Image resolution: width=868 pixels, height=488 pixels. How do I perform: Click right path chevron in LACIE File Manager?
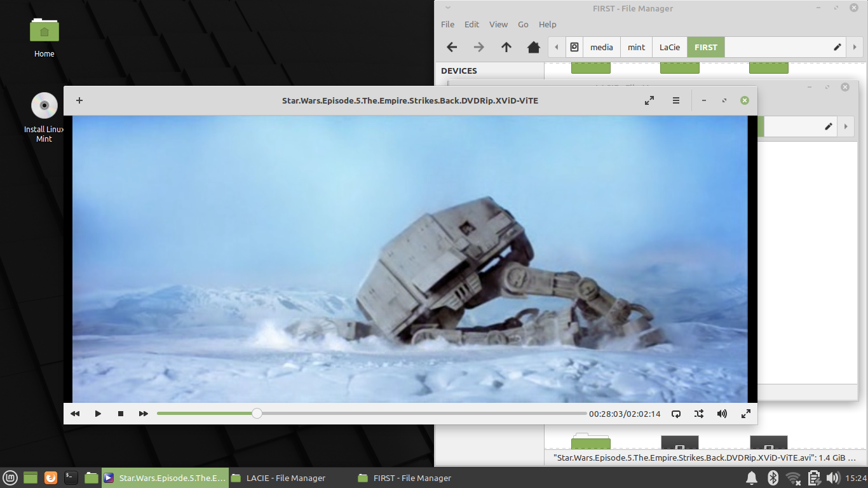(x=846, y=126)
